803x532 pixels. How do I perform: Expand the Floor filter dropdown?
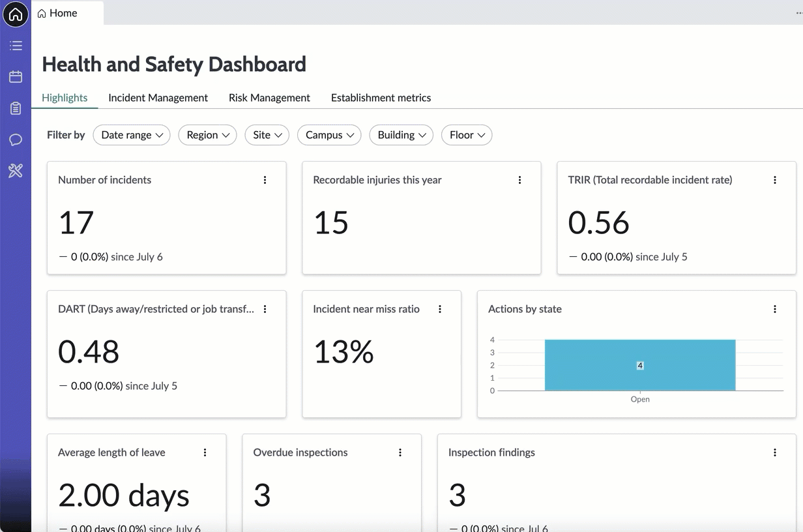[467, 135]
